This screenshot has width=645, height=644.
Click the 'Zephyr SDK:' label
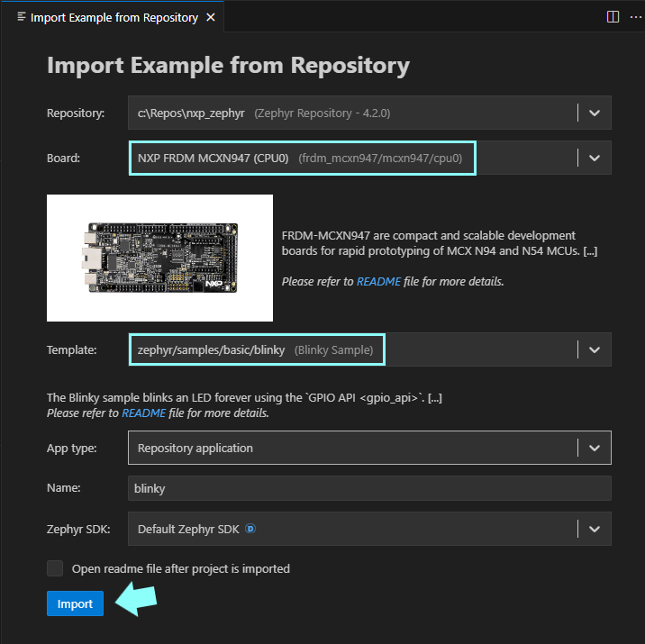[78, 530]
